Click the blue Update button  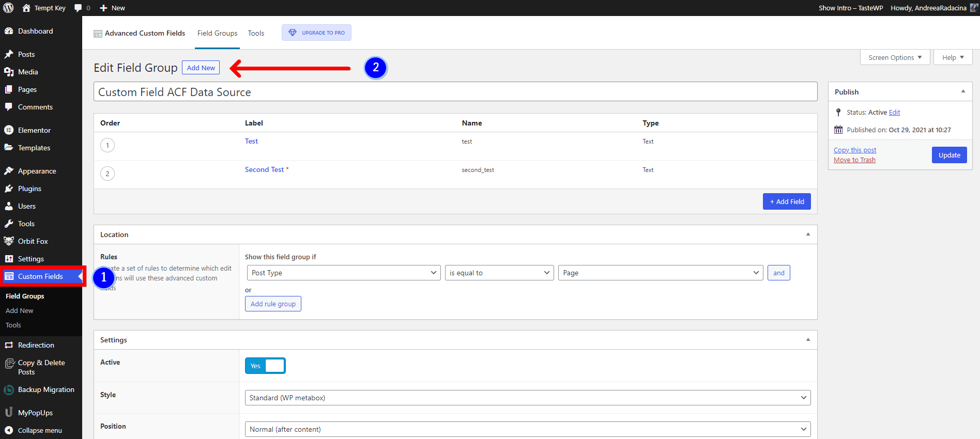pos(949,155)
